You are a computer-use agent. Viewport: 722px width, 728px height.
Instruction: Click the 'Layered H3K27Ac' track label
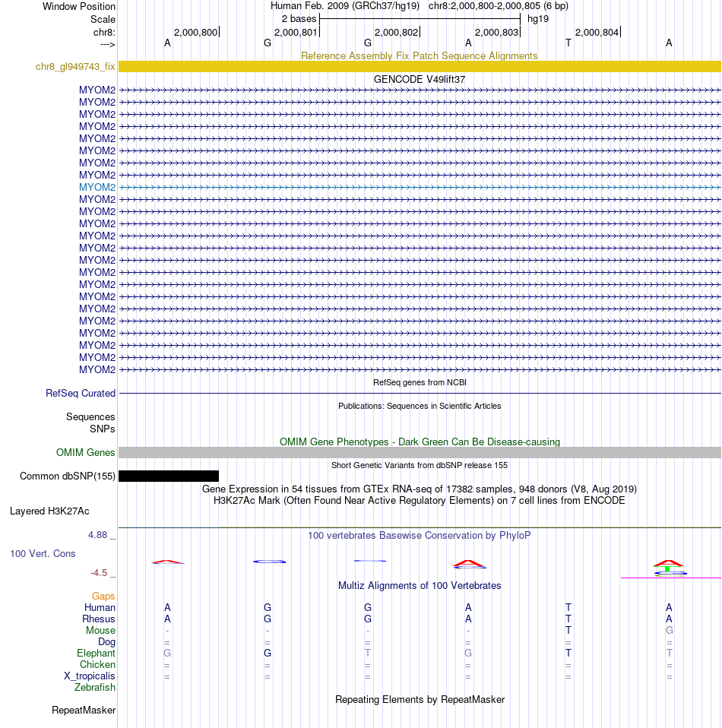point(49,511)
